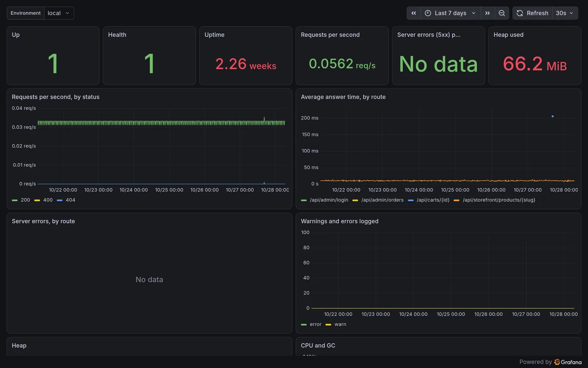Click the green spike in the requests chart
The height and width of the screenshot is (368, 588).
264,118
